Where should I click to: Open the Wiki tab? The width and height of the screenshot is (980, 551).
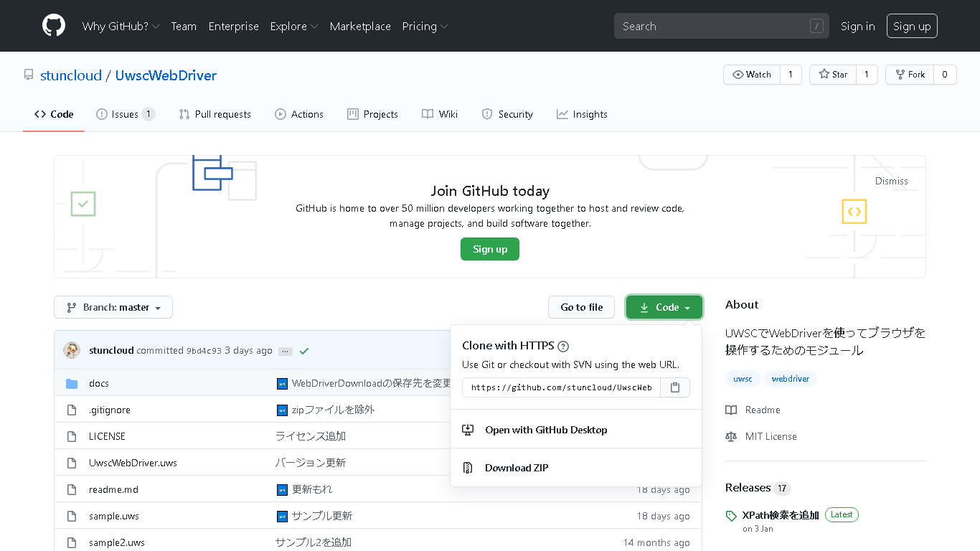(x=440, y=114)
